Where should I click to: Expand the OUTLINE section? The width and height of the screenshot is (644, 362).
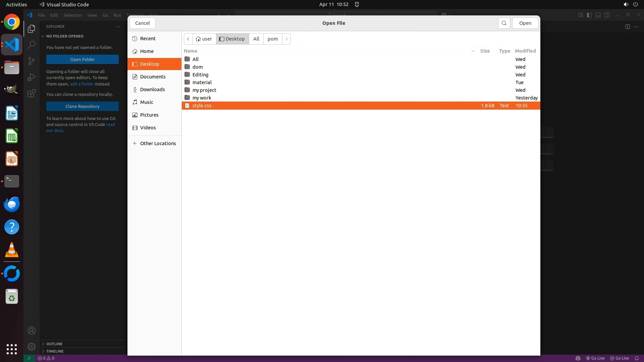coord(54,344)
